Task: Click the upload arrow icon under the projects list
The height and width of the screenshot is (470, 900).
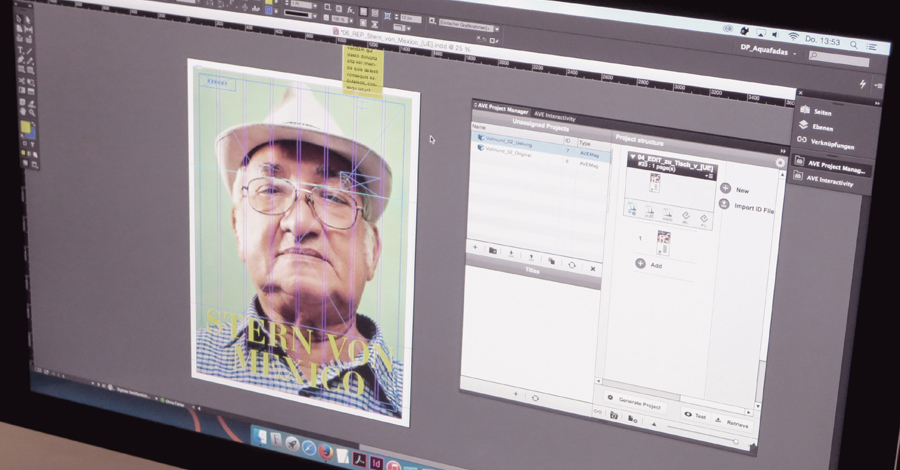Action: (x=531, y=257)
